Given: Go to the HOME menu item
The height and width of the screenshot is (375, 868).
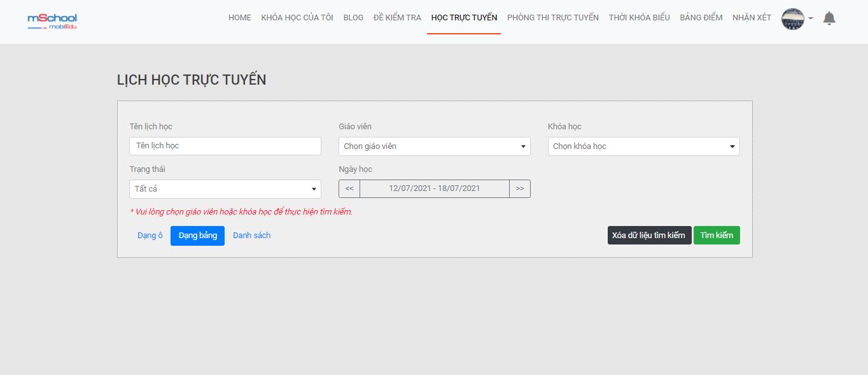Looking at the screenshot, I should (240, 18).
